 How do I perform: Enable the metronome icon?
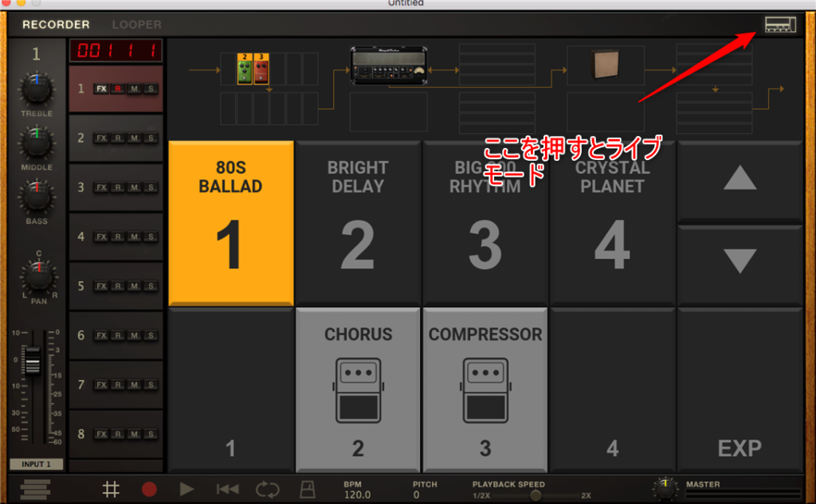[308, 490]
